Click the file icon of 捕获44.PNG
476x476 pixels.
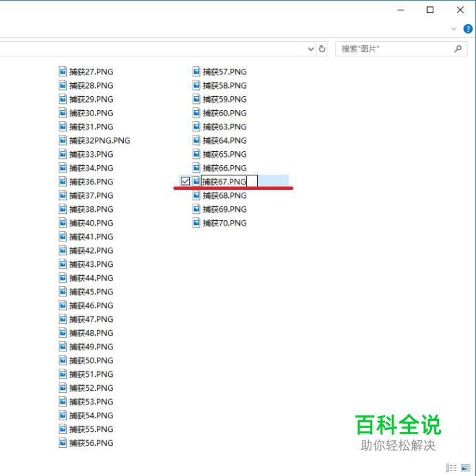click(x=63, y=278)
